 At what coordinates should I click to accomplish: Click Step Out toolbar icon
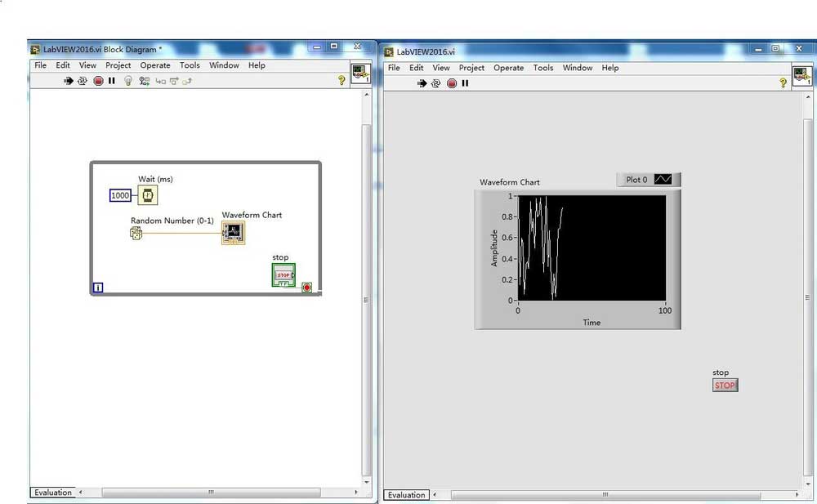point(187,81)
